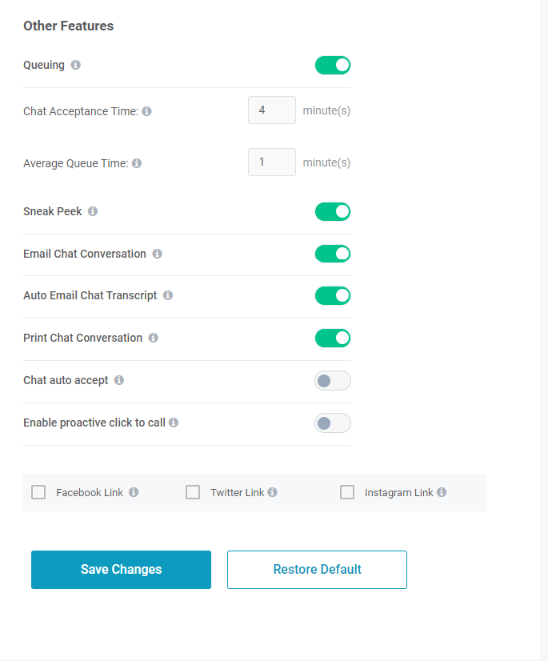The image size is (548, 661).
Task: Focus the Chat Acceptance Time minutes field
Action: [272, 110]
